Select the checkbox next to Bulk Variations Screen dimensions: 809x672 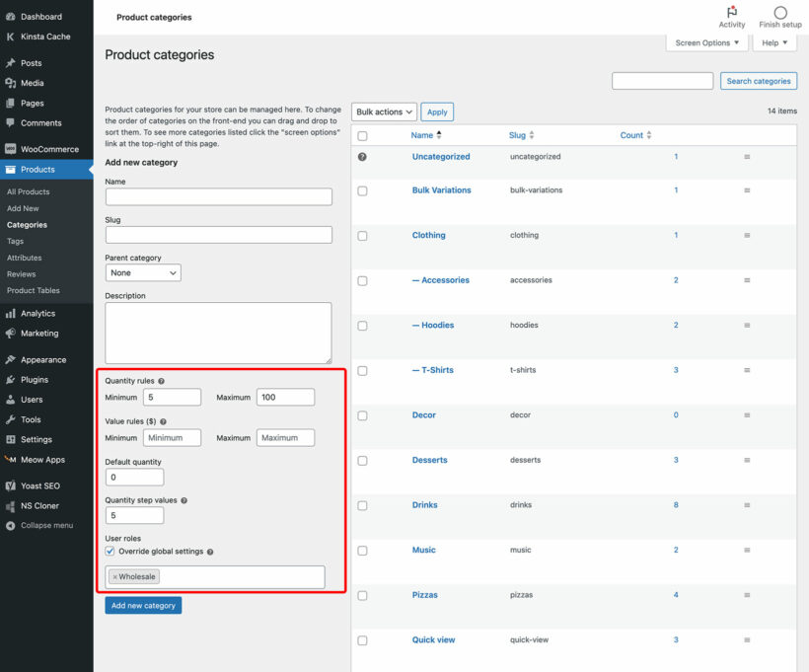click(362, 190)
